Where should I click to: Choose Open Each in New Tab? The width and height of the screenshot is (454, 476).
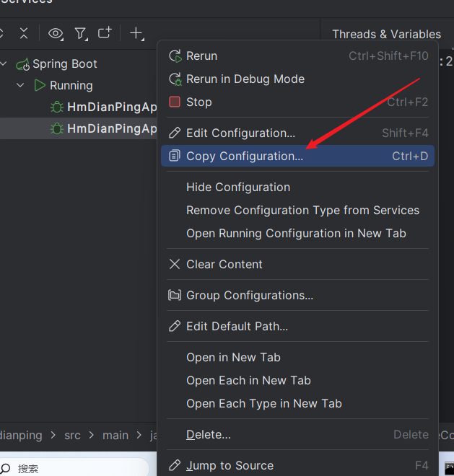tap(297, 380)
